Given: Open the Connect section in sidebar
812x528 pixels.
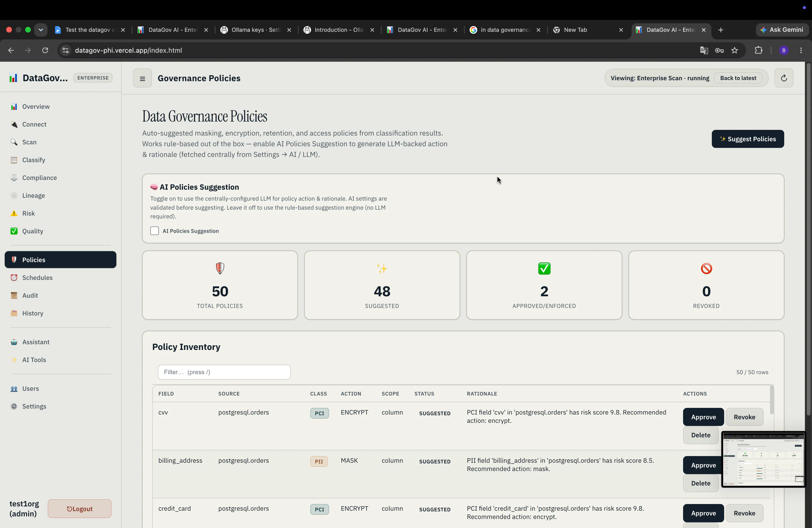Looking at the screenshot, I should 60,124.
